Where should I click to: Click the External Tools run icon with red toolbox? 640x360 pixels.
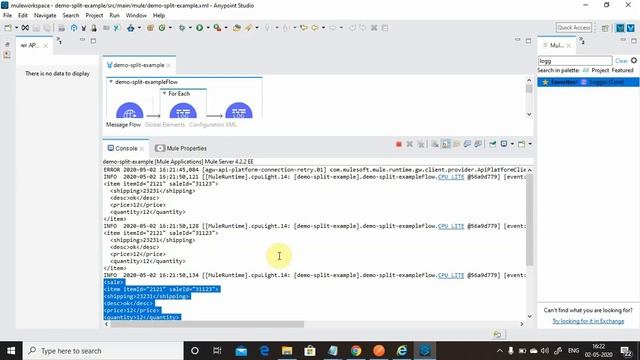(x=218, y=28)
